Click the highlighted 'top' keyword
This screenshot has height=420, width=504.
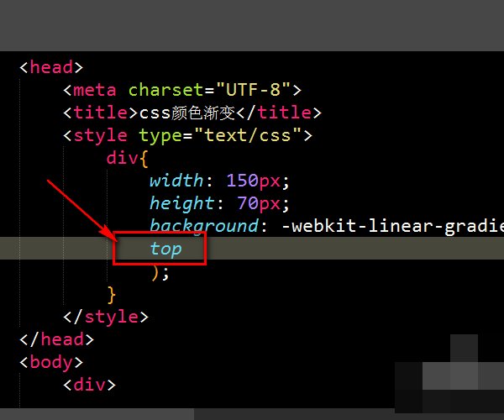click(x=165, y=249)
